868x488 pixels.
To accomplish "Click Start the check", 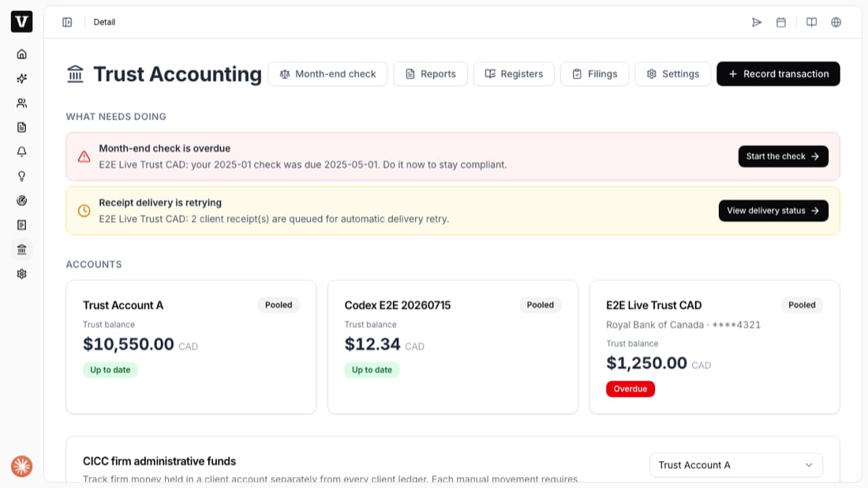I will click(x=783, y=156).
